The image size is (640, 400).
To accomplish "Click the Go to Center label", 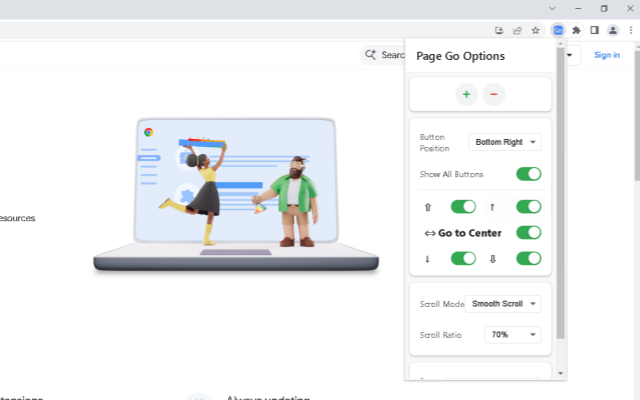I will (x=469, y=233).
